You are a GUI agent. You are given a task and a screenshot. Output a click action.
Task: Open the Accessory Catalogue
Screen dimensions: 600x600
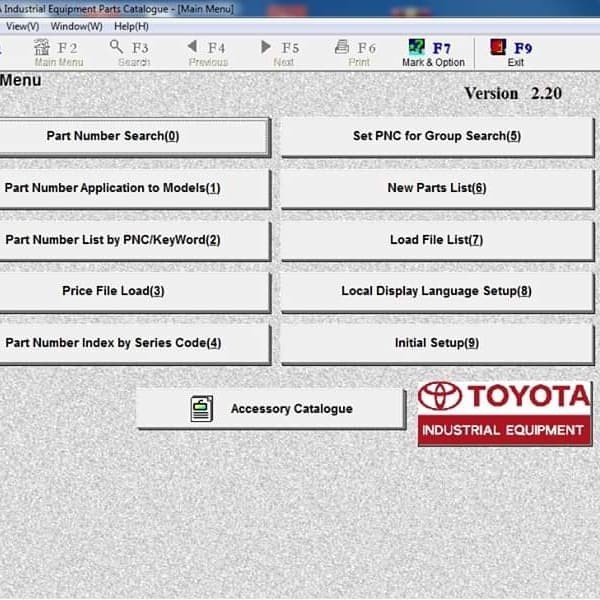(x=271, y=409)
